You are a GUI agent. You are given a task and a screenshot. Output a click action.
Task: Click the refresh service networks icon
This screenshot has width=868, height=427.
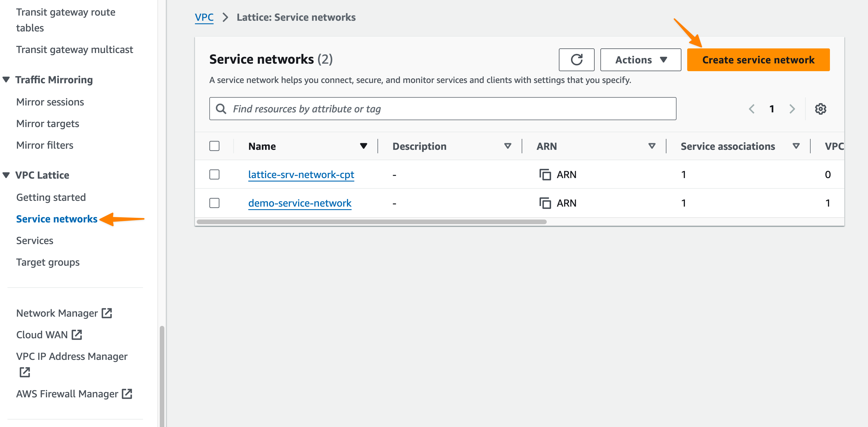coord(576,60)
